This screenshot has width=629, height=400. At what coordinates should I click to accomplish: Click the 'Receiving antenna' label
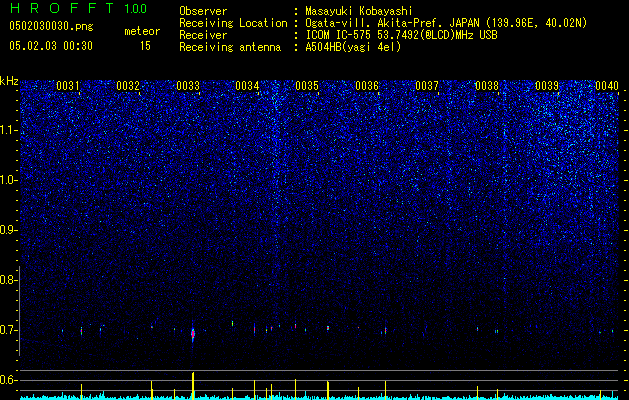point(230,47)
